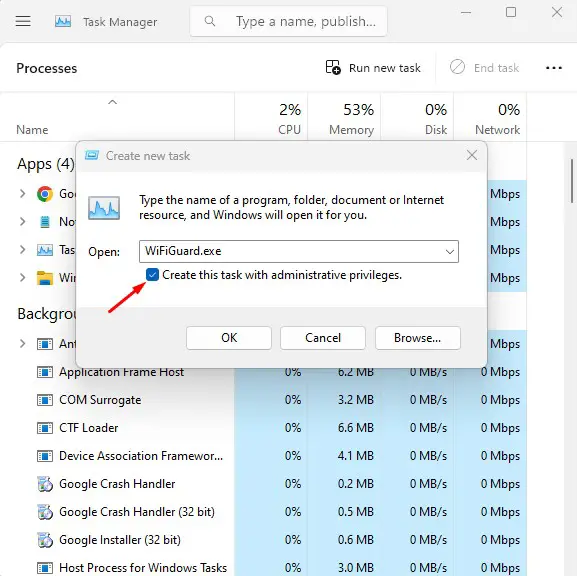Click the Google Crash Handler (32 bit) icon
This screenshot has width=577, height=576.
pos(45,512)
